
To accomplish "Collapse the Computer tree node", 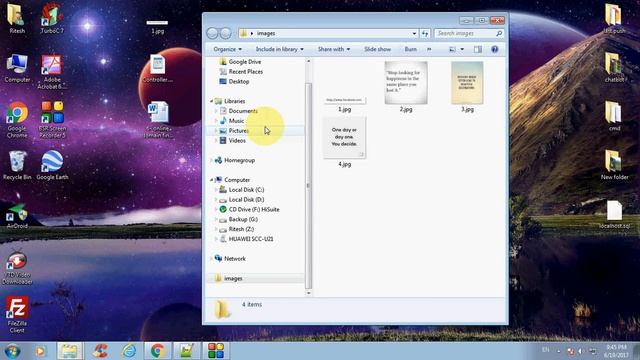I will click(x=211, y=180).
